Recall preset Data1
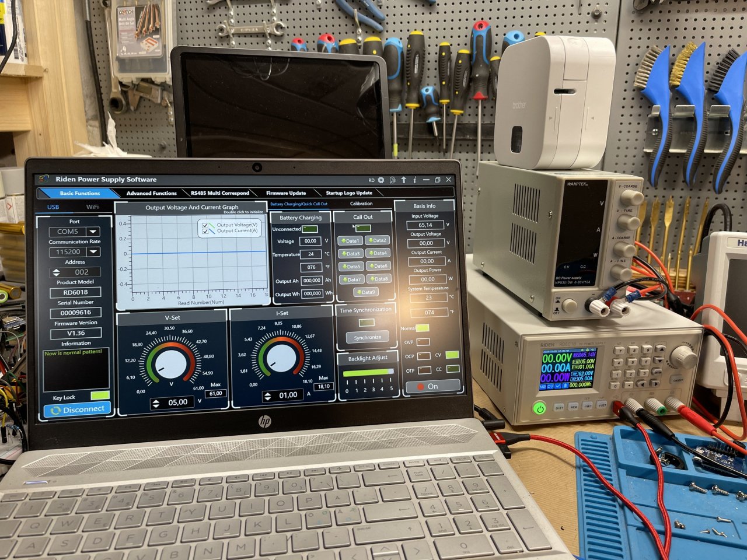Screen dimensions: 747x560 (x=350, y=240)
